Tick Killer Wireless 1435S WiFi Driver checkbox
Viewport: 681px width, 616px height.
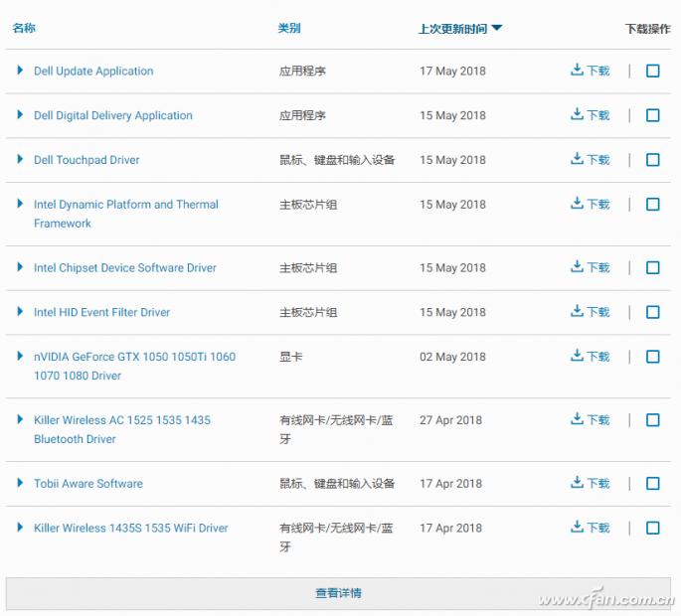tap(653, 528)
